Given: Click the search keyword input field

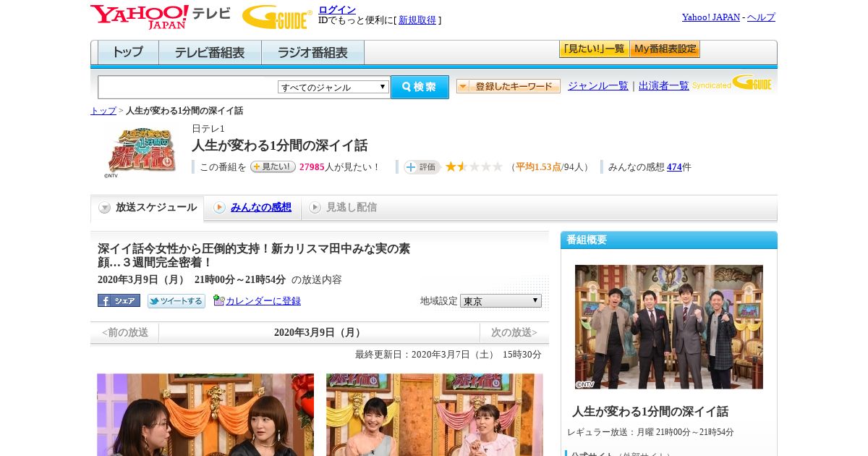Looking at the screenshot, I should click(x=187, y=87).
